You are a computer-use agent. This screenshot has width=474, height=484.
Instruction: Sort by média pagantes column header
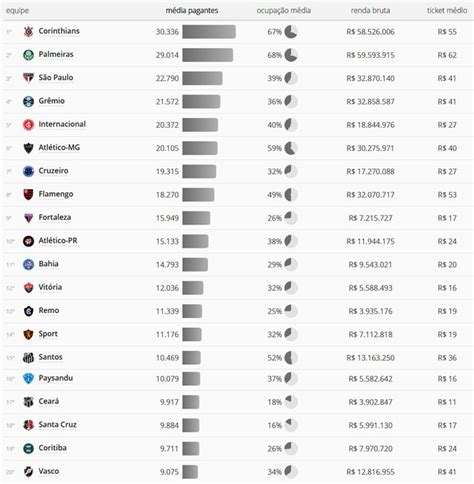tap(192, 11)
